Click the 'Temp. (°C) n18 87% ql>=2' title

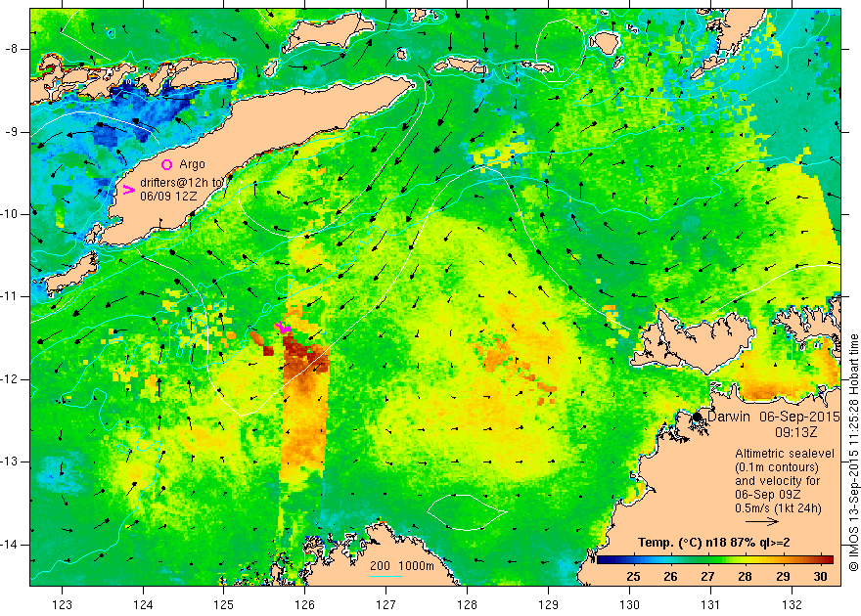[x=714, y=543]
